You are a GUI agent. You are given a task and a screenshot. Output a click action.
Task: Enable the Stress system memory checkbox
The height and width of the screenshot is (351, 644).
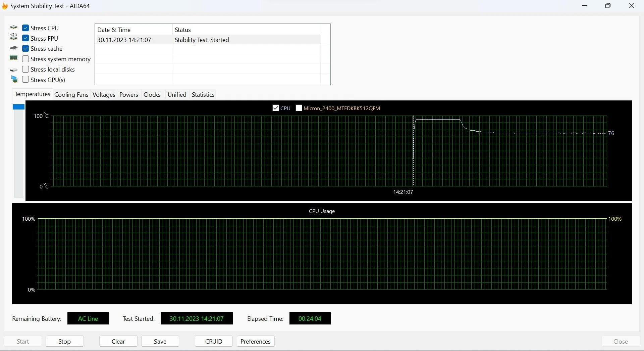point(25,59)
